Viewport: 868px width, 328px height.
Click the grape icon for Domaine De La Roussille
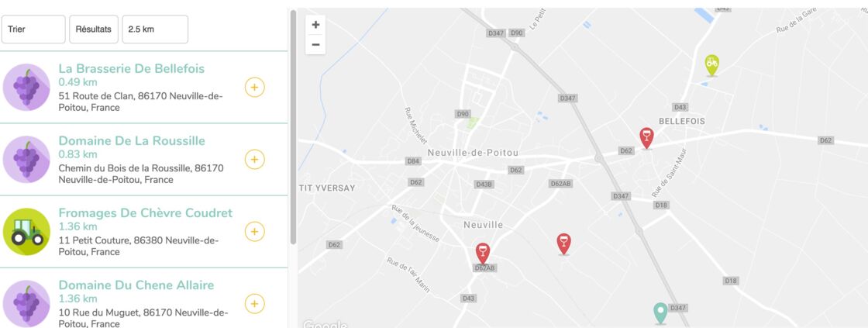[26, 159]
